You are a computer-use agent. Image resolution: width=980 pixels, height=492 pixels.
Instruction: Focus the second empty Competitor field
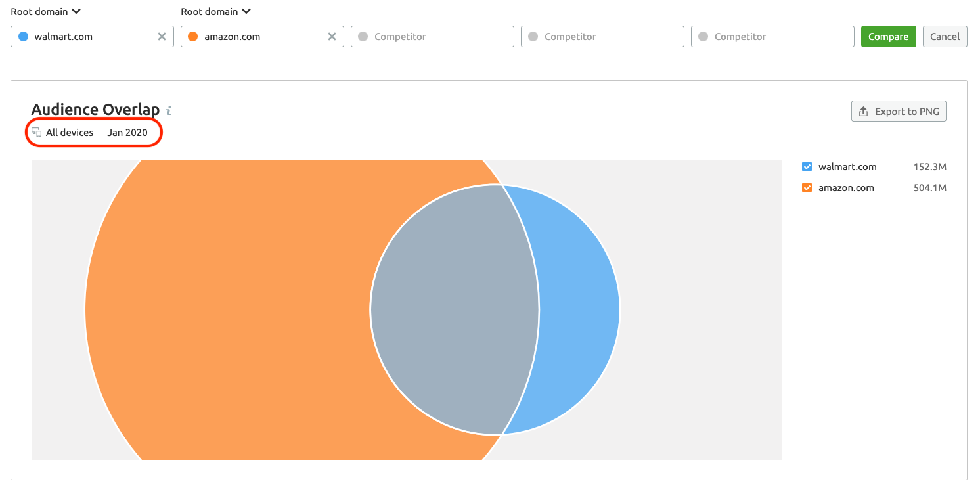(602, 37)
